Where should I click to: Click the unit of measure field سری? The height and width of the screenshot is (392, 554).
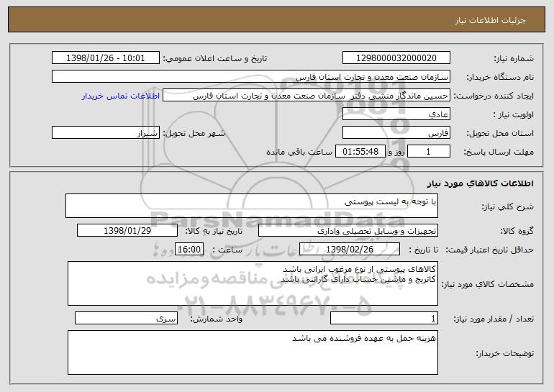pos(126,318)
